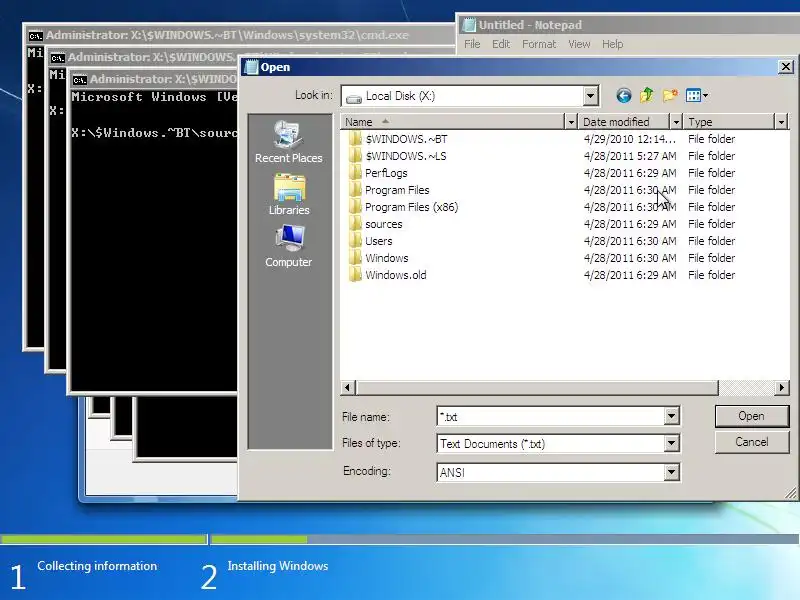Sort by Type column header
The height and width of the screenshot is (600, 800).
click(729, 122)
